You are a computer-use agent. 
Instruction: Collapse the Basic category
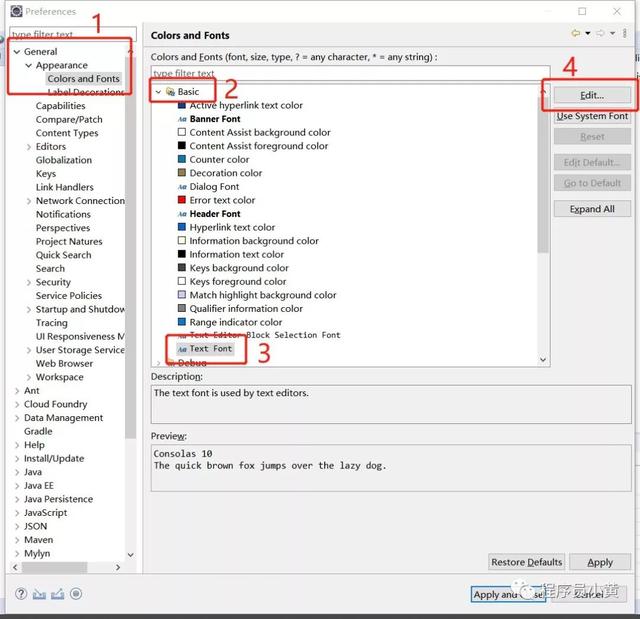pos(158,92)
